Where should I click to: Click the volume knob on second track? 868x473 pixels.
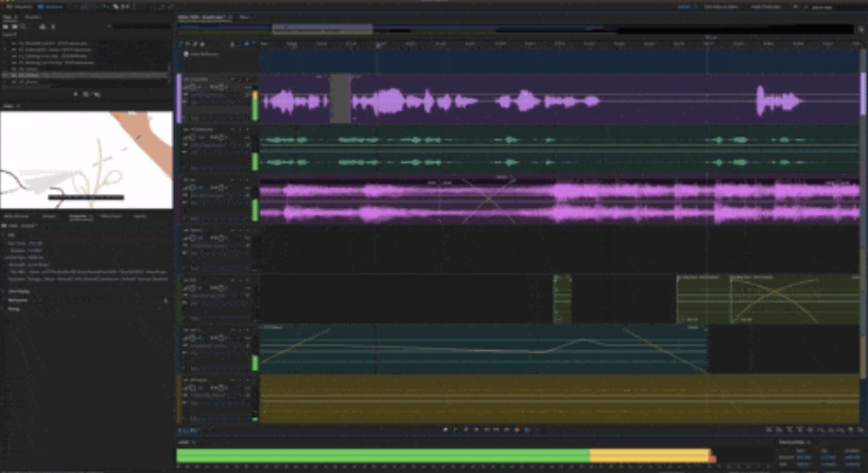[191, 137]
